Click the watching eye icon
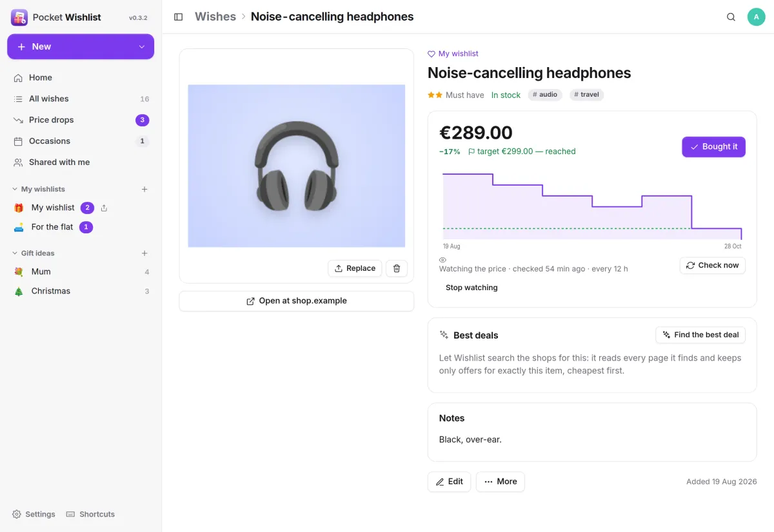 coord(442,260)
